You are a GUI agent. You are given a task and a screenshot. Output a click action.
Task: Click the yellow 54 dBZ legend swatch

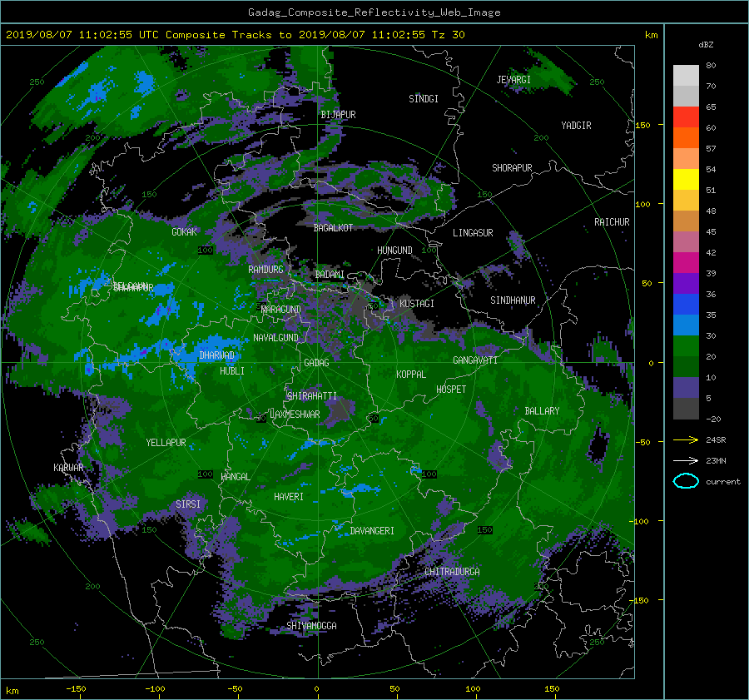(x=686, y=180)
